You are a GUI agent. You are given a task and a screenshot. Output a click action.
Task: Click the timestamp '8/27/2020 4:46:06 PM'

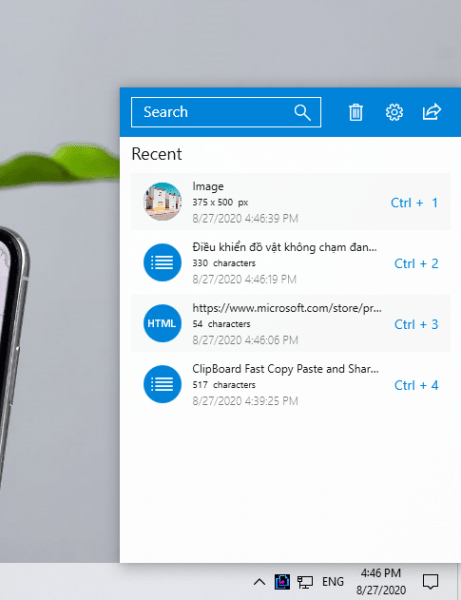(245, 340)
